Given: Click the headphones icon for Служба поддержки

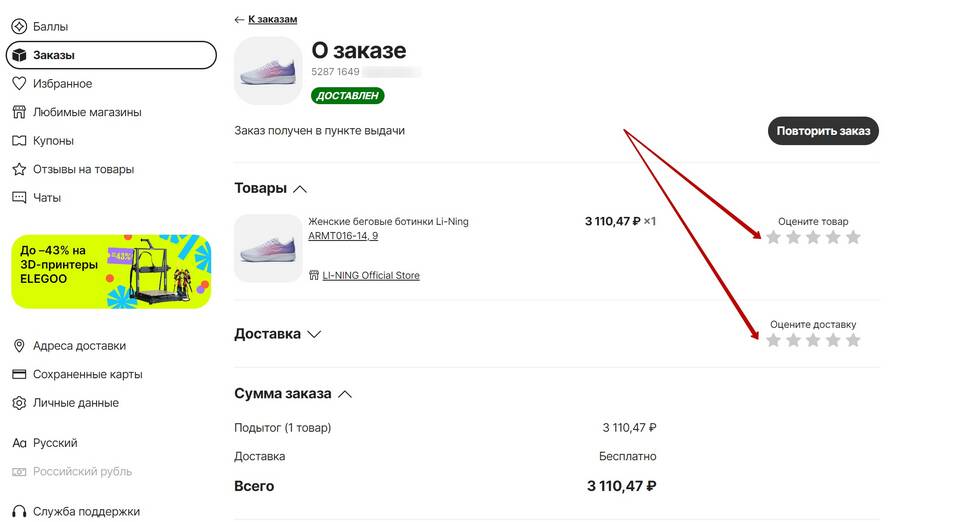Looking at the screenshot, I should [x=19, y=512].
